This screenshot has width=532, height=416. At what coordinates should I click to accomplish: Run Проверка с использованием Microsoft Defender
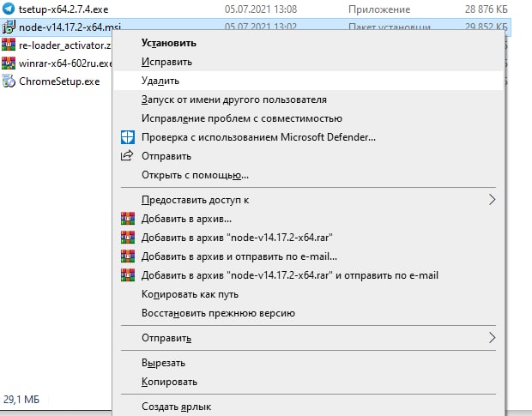(308, 137)
